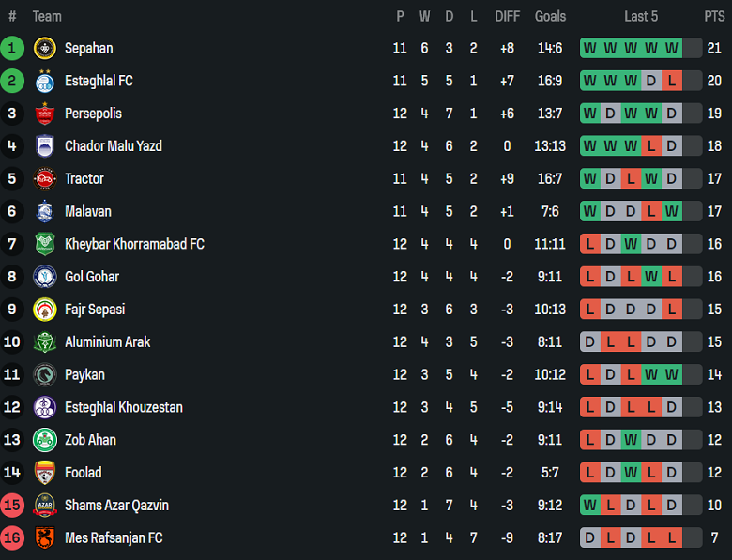Viewport: 732px width, 560px height.
Task: Click the Goals column header
Action: [x=550, y=16]
